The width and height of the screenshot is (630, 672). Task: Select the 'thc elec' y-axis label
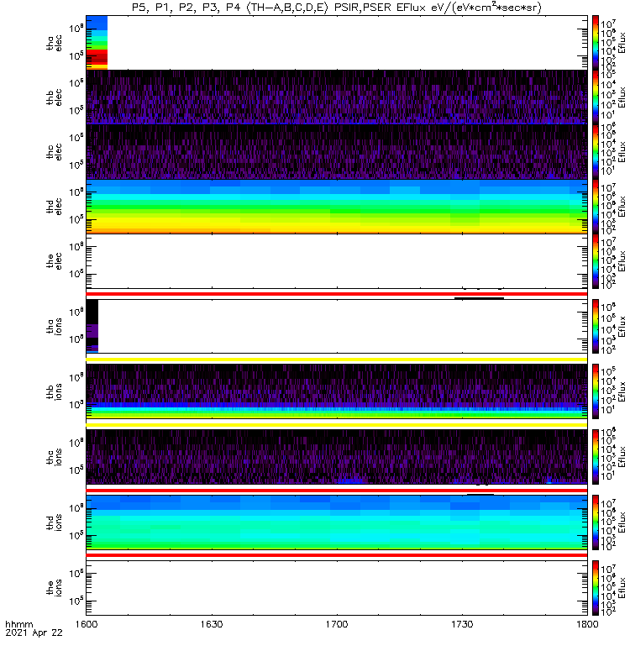point(54,152)
